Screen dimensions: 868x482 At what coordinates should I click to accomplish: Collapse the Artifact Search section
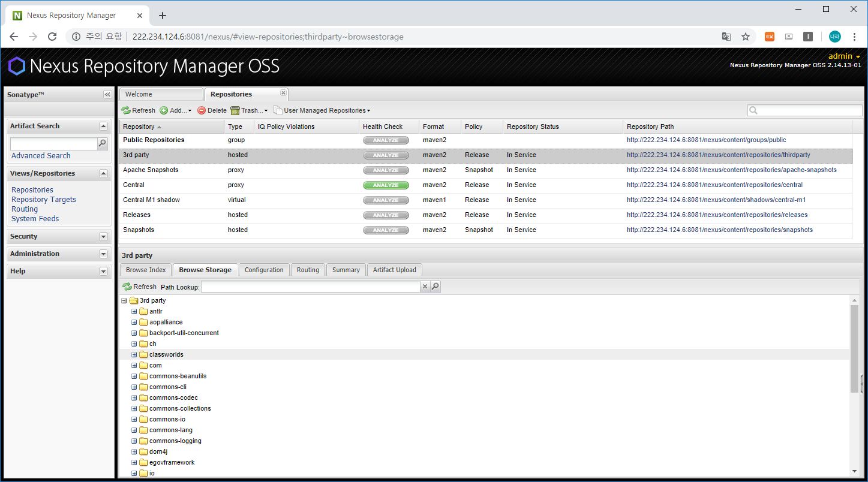pyautogui.click(x=103, y=126)
